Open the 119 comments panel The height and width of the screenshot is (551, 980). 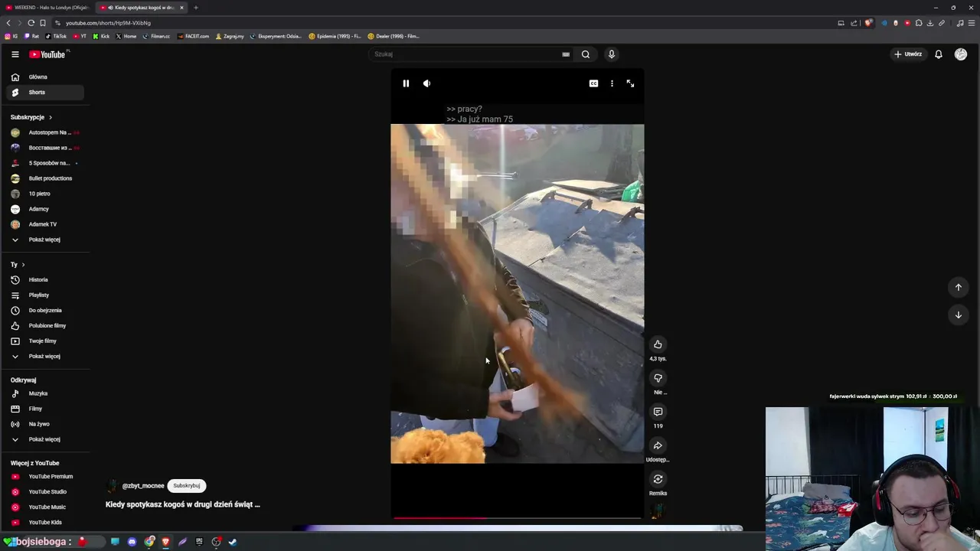[658, 412]
